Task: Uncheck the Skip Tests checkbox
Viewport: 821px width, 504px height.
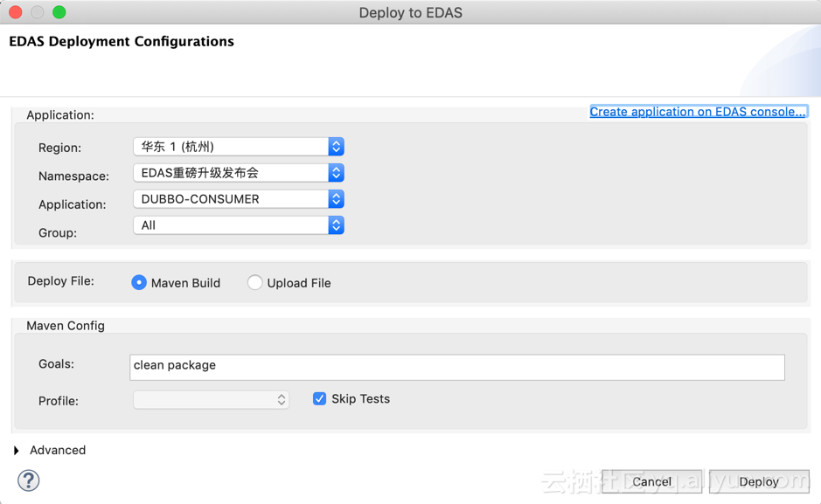Action: (319, 398)
